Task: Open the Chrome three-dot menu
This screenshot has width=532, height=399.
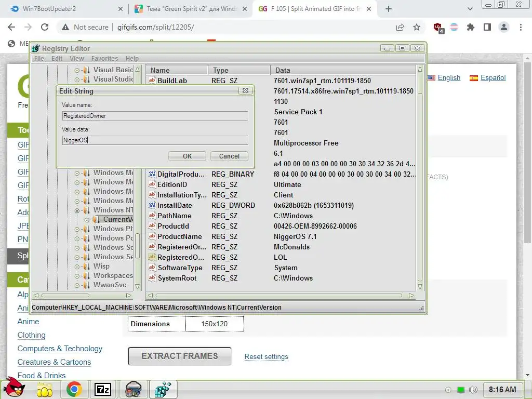Action: (521, 27)
